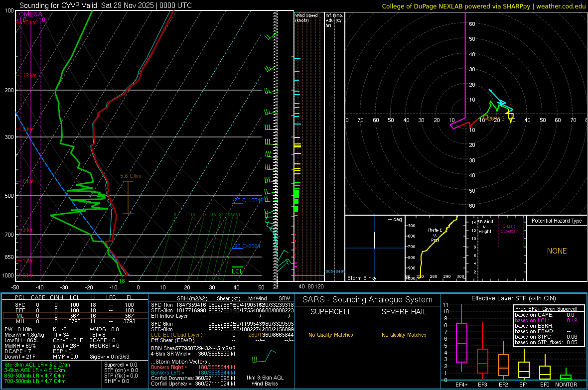Click the 'Inf. Temp. Adv.' panel header
This screenshot has width=588, height=390.
pyautogui.click(x=334, y=20)
